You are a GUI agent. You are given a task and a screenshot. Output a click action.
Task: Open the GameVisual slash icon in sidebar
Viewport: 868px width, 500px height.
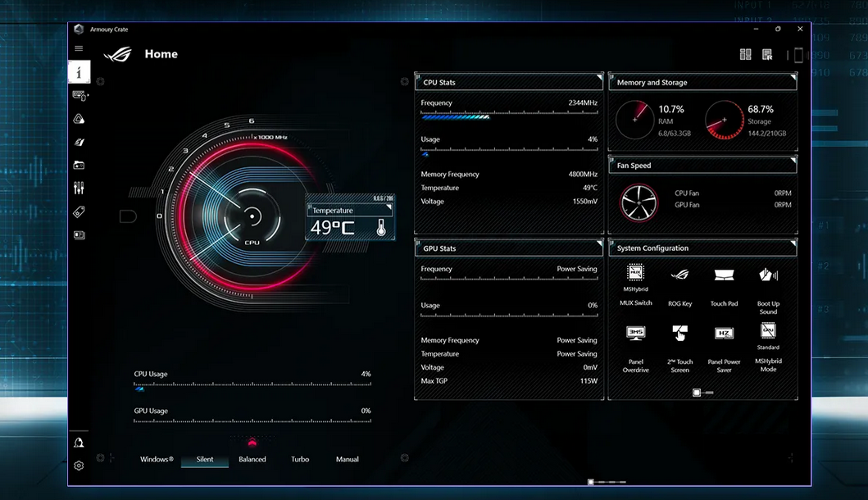80,143
